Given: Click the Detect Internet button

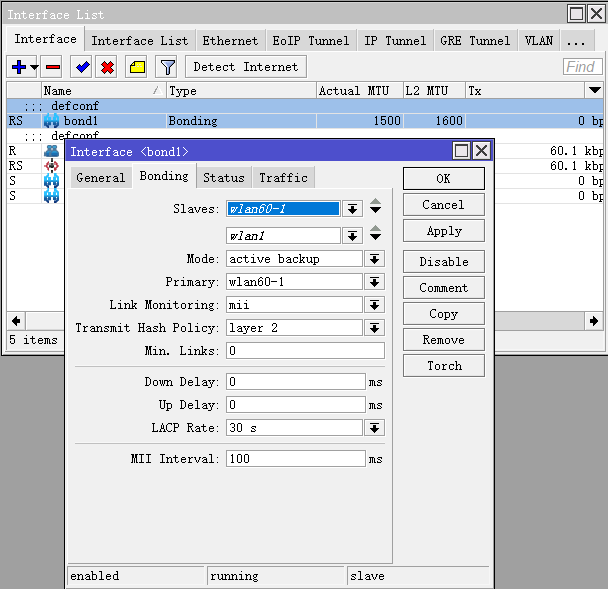Looking at the screenshot, I should [245, 67].
